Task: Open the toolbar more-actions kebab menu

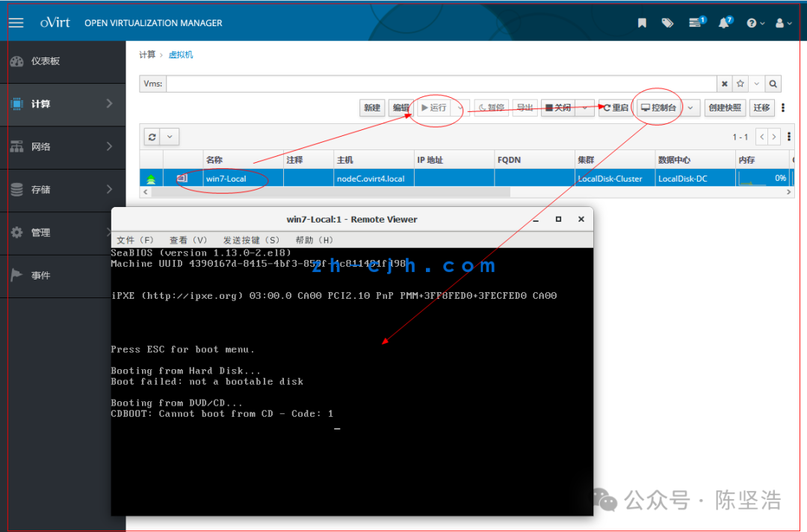Action: coord(783,108)
